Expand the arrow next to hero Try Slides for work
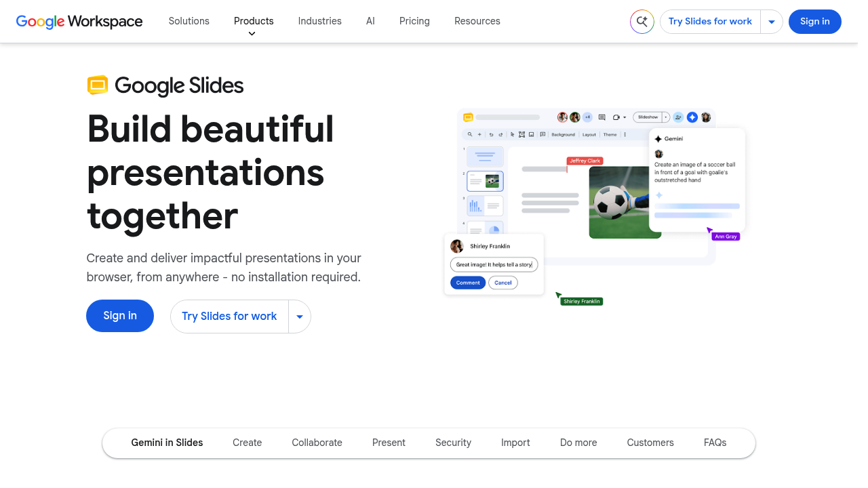Viewport: 868px width, 488px height. 300,317
